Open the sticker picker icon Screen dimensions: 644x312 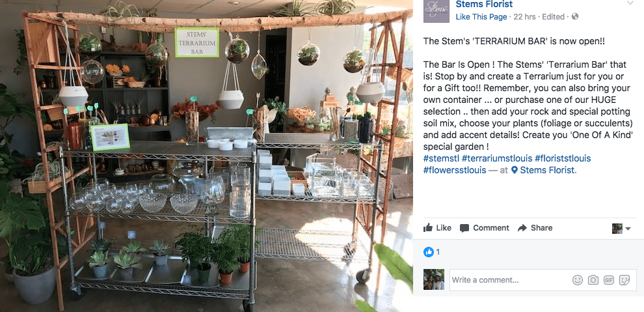(x=624, y=280)
